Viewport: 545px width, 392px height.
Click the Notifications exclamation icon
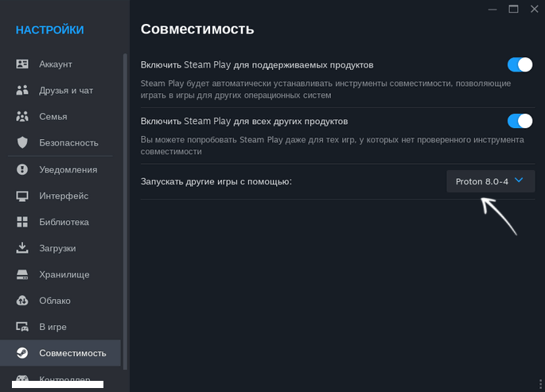coord(22,169)
